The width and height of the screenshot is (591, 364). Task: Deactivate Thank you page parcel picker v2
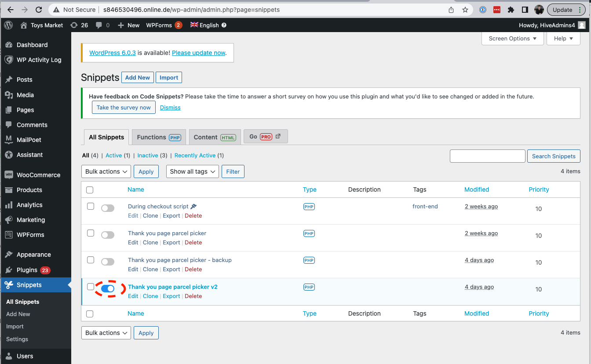point(108,288)
